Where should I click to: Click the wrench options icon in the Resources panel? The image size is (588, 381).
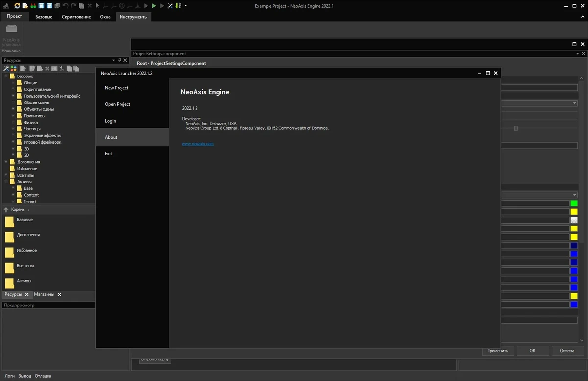coord(6,68)
